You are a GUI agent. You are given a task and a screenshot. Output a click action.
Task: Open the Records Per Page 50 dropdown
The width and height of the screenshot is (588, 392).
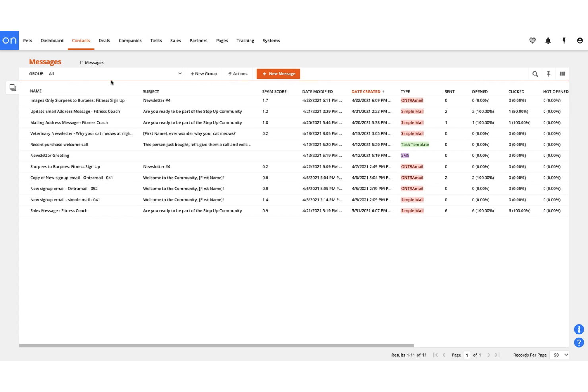click(x=559, y=355)
